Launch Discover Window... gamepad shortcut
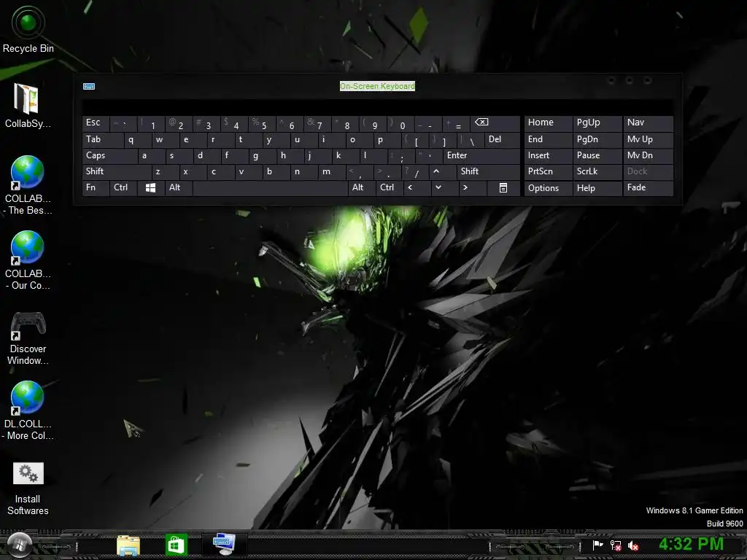 coord(28,338)
